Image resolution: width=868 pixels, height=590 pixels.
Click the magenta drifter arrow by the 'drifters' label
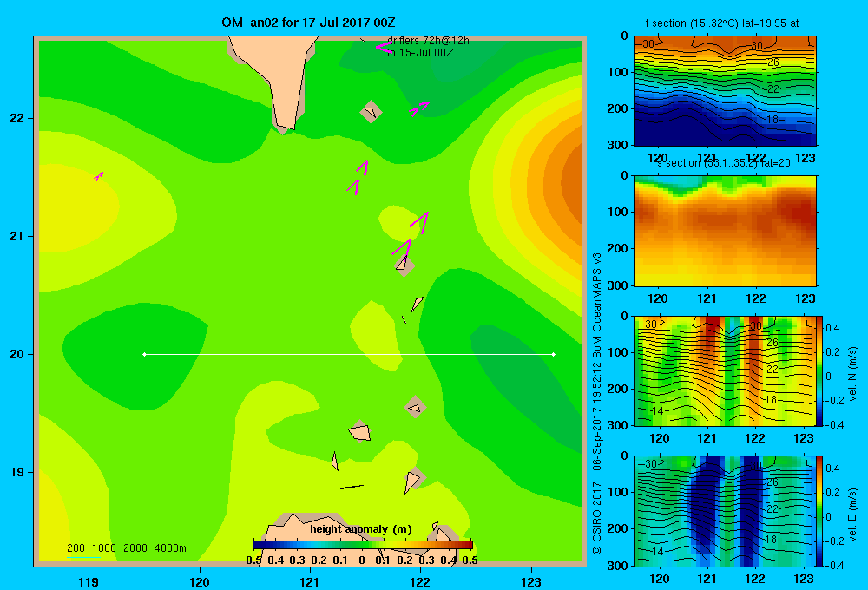(x=384, y=47)
